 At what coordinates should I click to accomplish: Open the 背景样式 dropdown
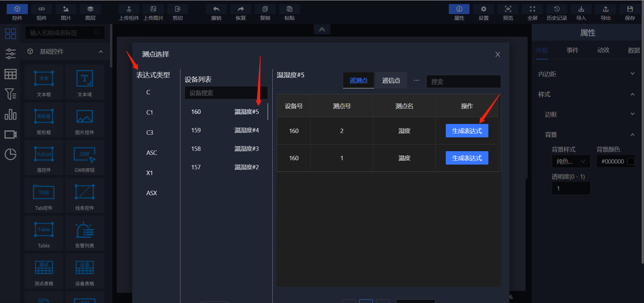pyautogui.click(x=571, y=162)
